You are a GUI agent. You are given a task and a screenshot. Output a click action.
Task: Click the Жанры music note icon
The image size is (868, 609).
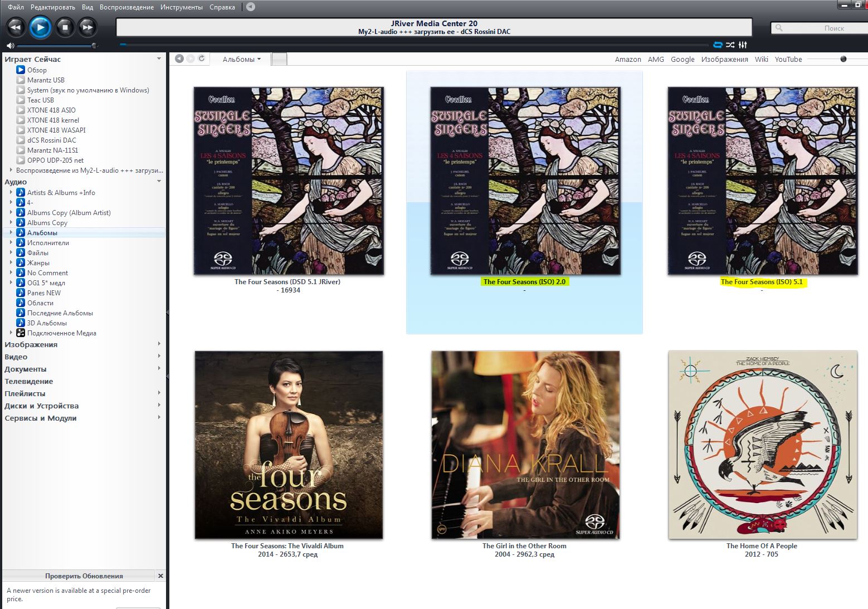(x=21, y=262)
